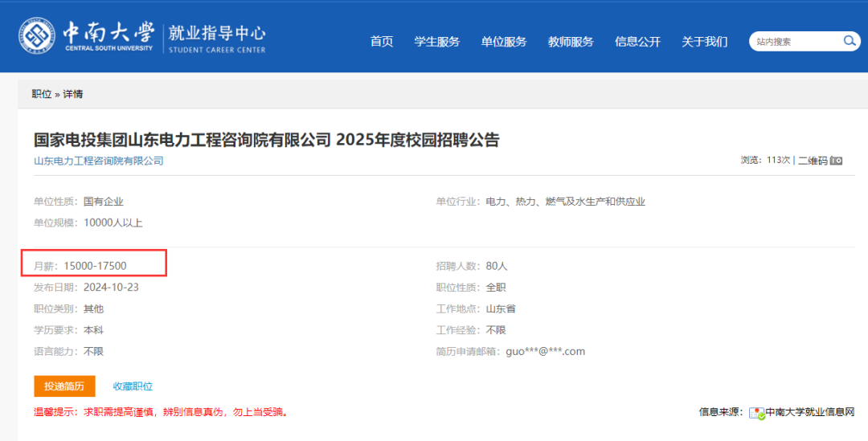The height and width of the screenshot is (441, 868).
Task: Open the 教师服务 menu
Action: (571, 42)
